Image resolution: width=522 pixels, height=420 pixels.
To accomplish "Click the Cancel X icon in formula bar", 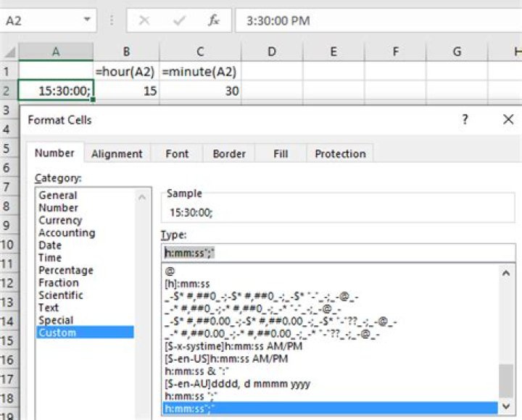I will (x=144, y=20).
